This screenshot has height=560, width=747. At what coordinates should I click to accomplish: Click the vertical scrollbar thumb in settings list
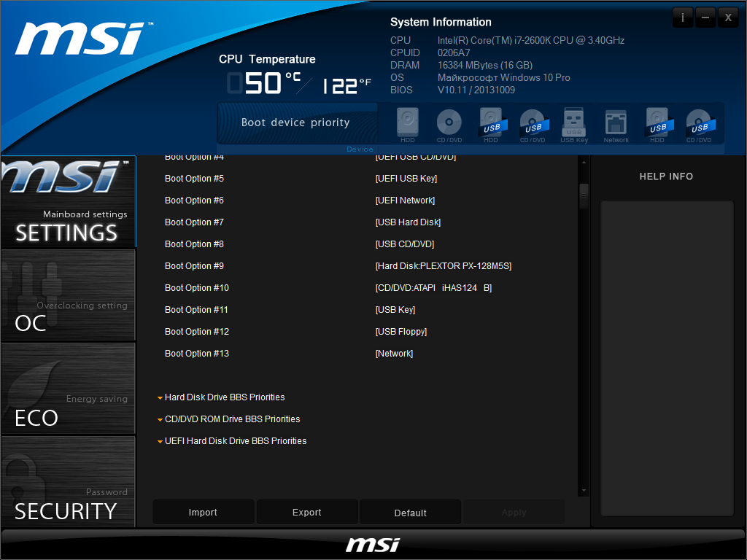click(584, 195)
